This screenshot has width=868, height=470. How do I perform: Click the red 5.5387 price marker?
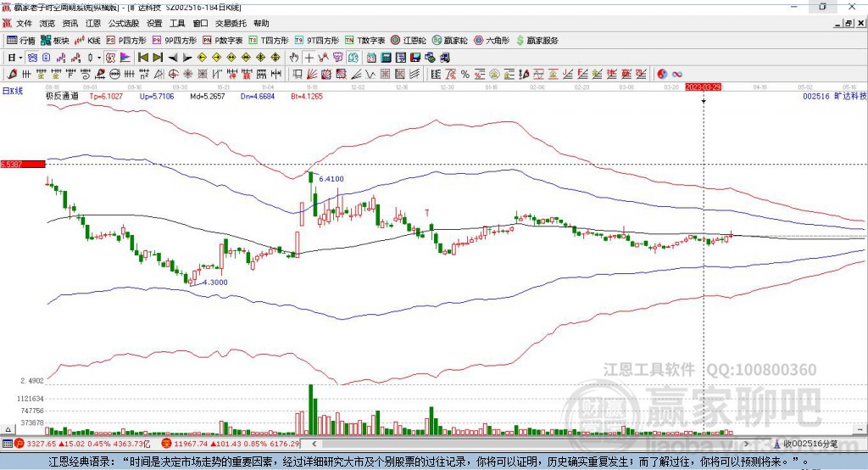pyautogui.click(x=23, y=164)
